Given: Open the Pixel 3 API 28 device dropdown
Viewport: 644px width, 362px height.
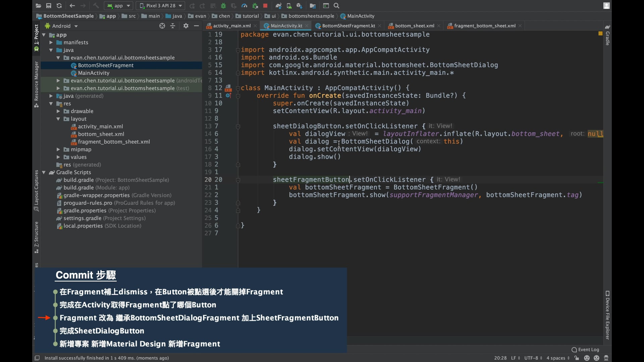Looking at the screenshot, I should coord(160,6).
